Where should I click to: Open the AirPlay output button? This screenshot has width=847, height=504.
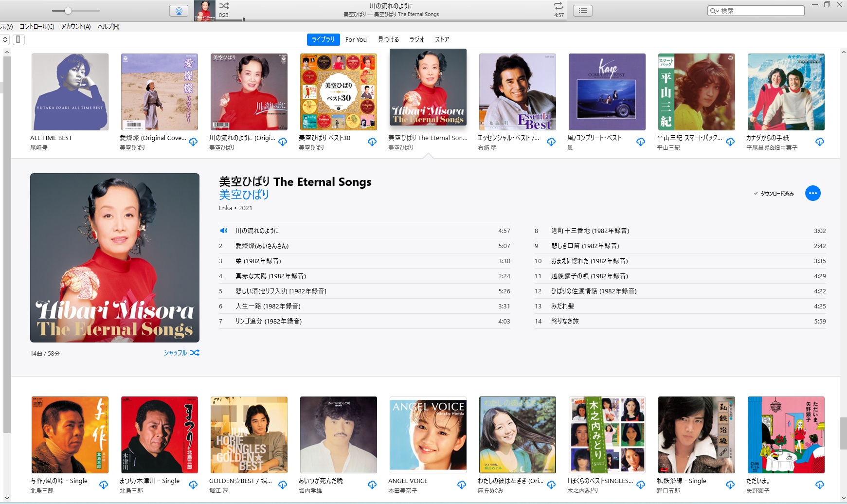[179, 11]
